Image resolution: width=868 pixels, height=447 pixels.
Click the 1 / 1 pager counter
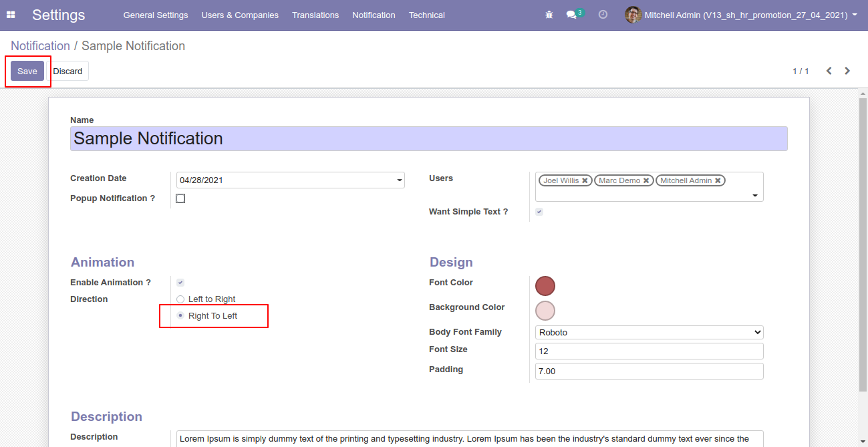(x=801, y=71)
